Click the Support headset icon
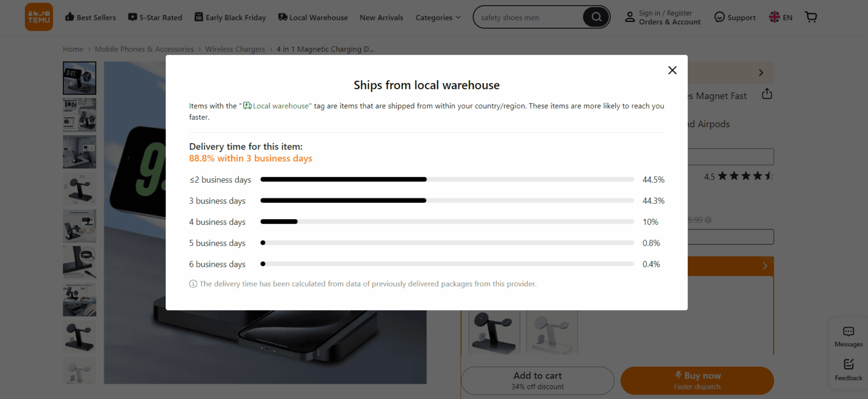Screen dimensions: 868x399 (x=719, y=18)
